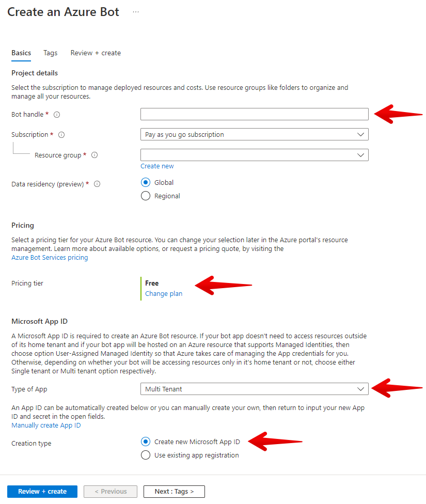Focus the Bot handle input field
Screen dimensions: 426x504
pyautogui.click(x=255, y=114)
